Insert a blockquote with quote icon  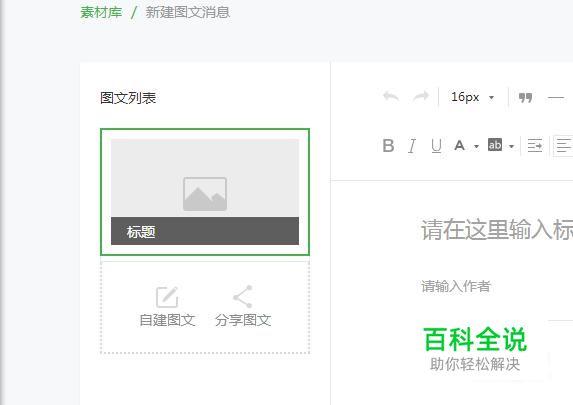(525, 98)
